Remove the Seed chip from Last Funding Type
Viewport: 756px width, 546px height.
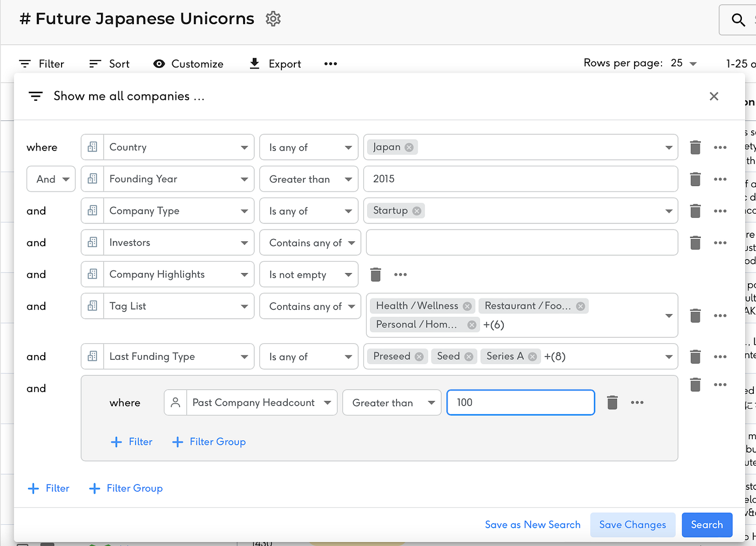[x=469, y=357]
